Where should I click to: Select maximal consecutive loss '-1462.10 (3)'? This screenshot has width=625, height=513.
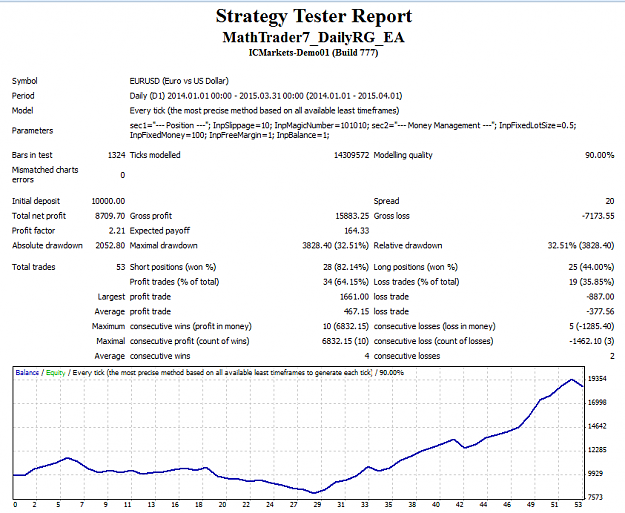click(x=591, y=341)
